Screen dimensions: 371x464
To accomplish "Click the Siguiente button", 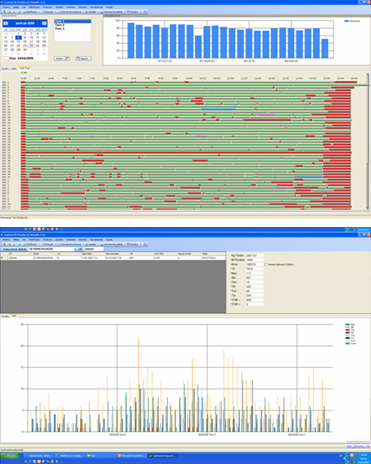I will [x=83, y=58].
